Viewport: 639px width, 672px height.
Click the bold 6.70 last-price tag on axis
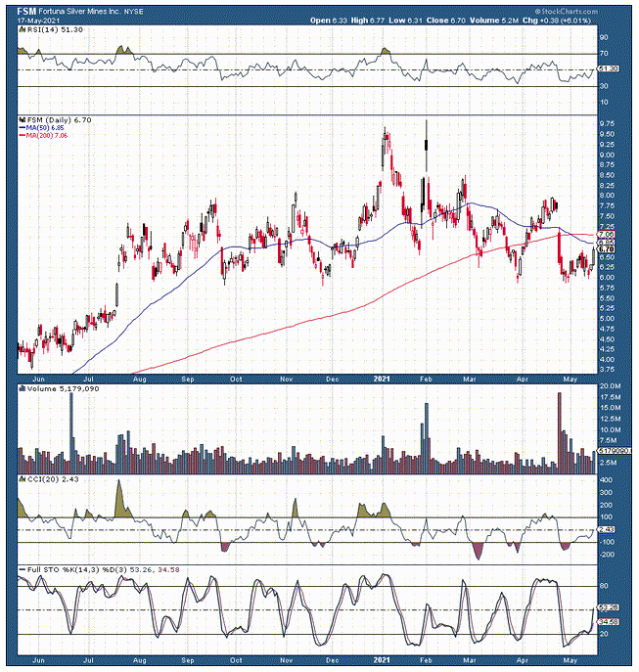pyautogui.click(x=607, y=249)
